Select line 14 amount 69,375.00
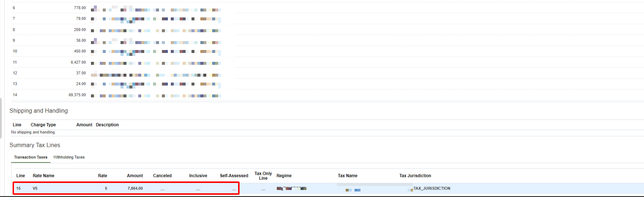644x197 pixels. [x=77, y=95]
